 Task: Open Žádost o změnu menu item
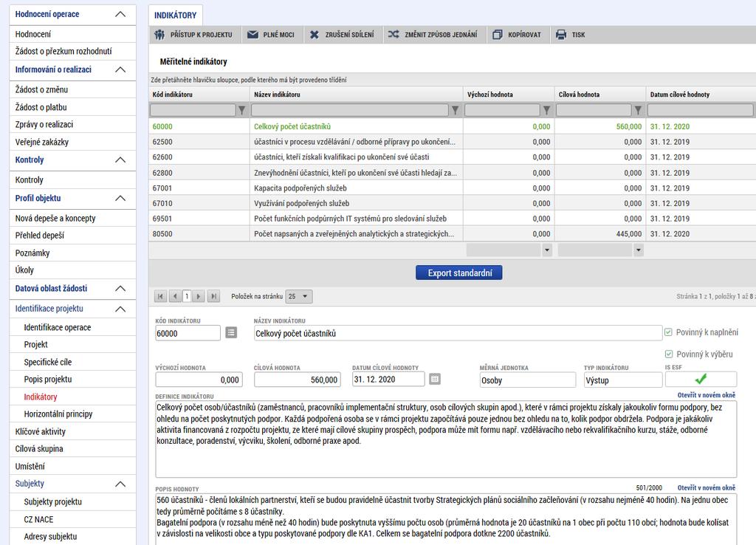pyautogui.click(x=41, y=89)
